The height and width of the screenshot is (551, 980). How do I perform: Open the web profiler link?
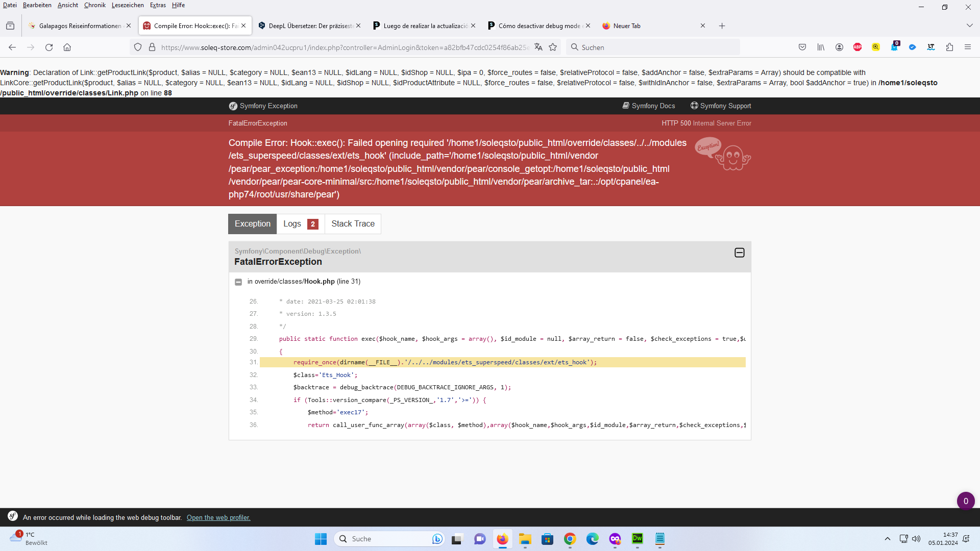pyautogui.click(x=218, y=518)
